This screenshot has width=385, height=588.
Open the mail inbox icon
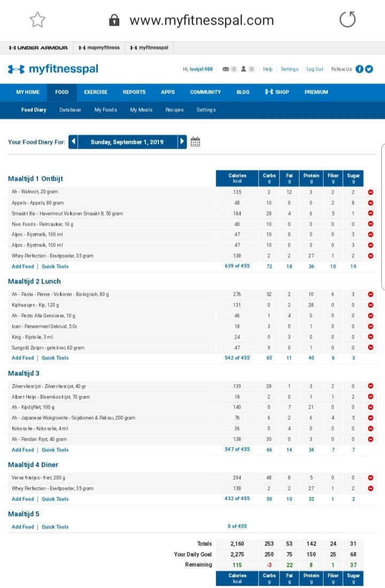coord(226,69)
